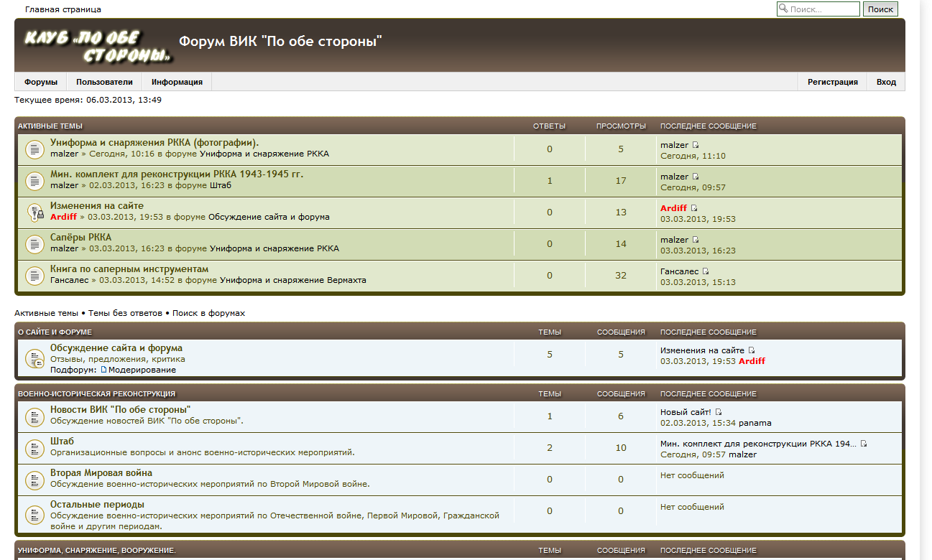Go to 'Главная страница' link
The height and width of the screenshot is (560, 932).
[x=63, y=9]
